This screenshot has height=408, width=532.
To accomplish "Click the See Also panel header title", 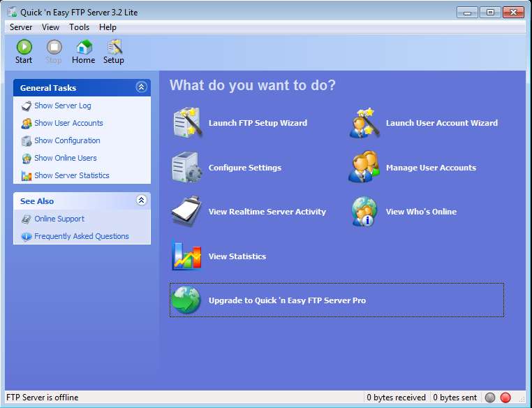I will click(x=36, y=201).
